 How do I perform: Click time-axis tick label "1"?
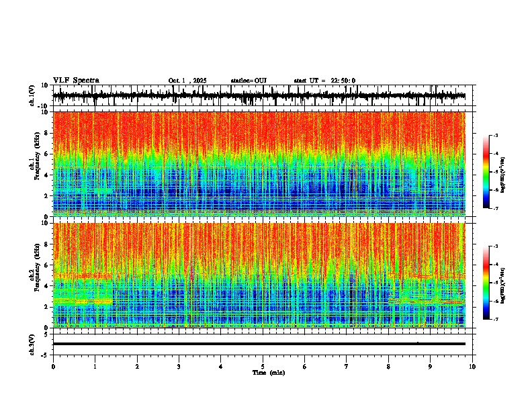coord(95,367)
